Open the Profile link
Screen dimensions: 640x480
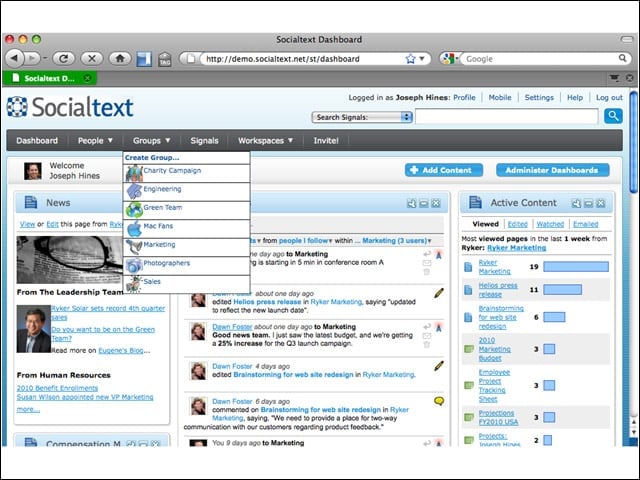(464, 98)
